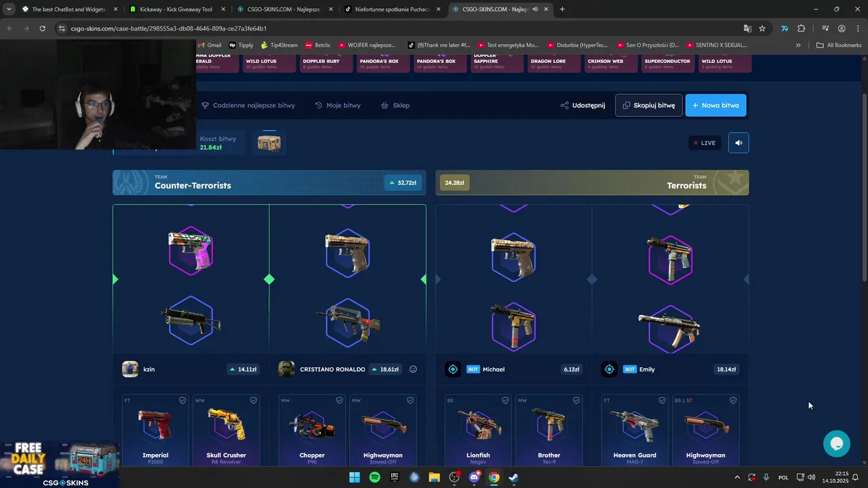Expand hidden bookmarks chevron

(798, 45)
